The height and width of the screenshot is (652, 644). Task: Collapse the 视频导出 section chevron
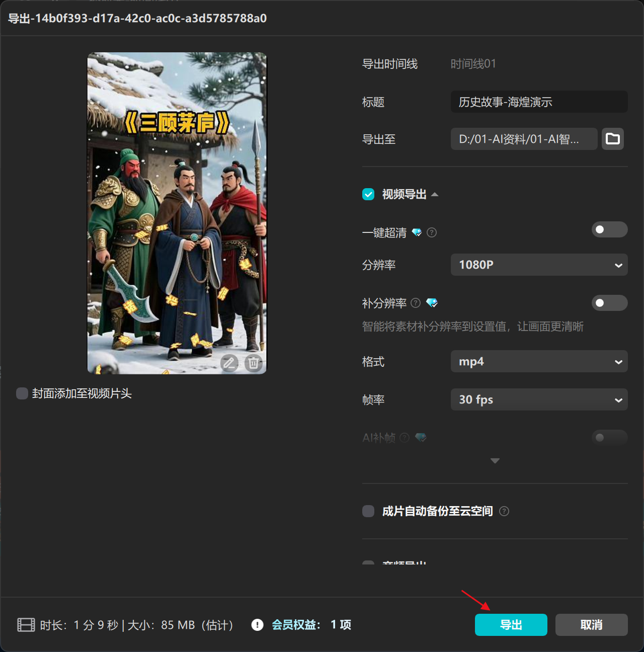435,194
